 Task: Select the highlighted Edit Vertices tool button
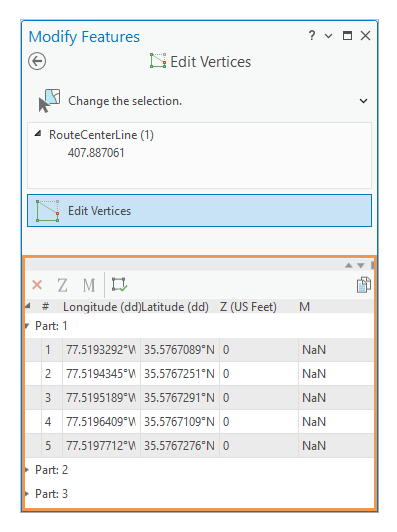(200, 211)
